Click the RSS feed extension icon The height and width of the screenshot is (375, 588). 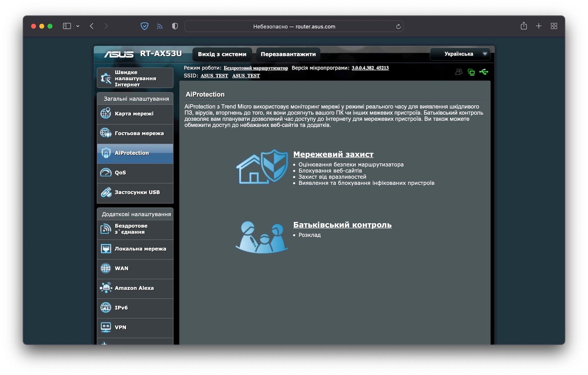[160, 27]
